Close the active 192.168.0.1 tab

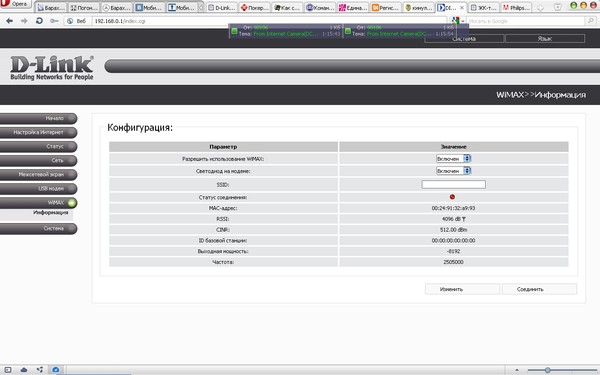462,7
